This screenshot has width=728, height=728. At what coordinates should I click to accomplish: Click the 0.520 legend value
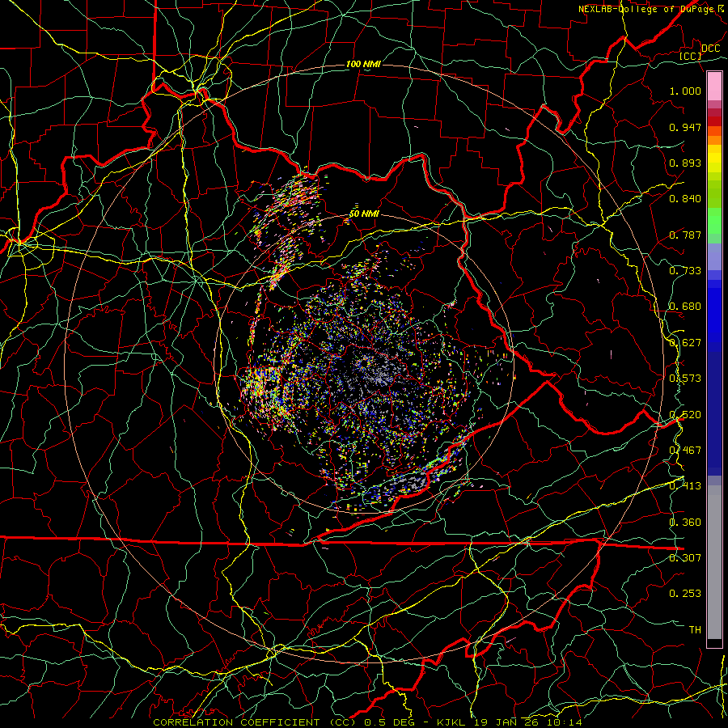click(x=685, y=415)
